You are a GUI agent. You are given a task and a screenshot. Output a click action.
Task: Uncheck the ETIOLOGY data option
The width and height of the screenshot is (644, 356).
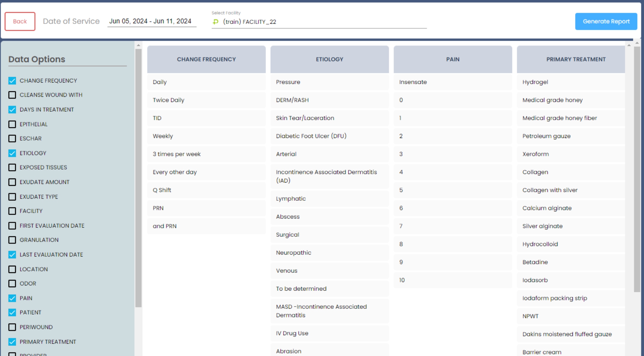point(12,153)
